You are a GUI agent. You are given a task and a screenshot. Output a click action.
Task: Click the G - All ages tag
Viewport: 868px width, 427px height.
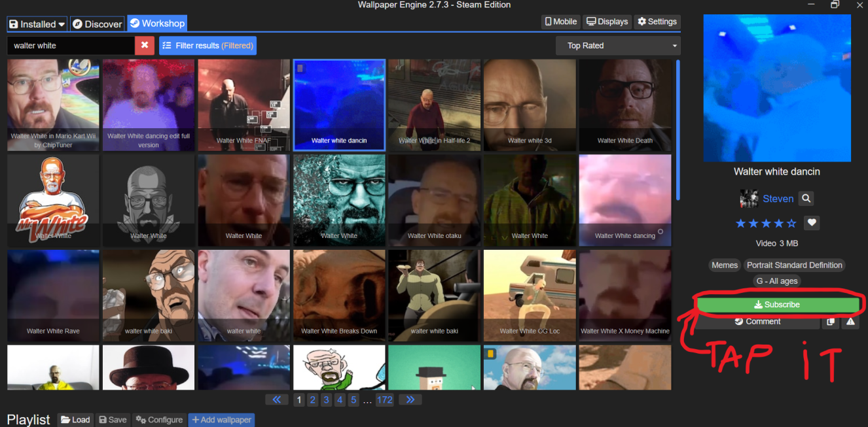pyautogui.click(x=777, y=281)
